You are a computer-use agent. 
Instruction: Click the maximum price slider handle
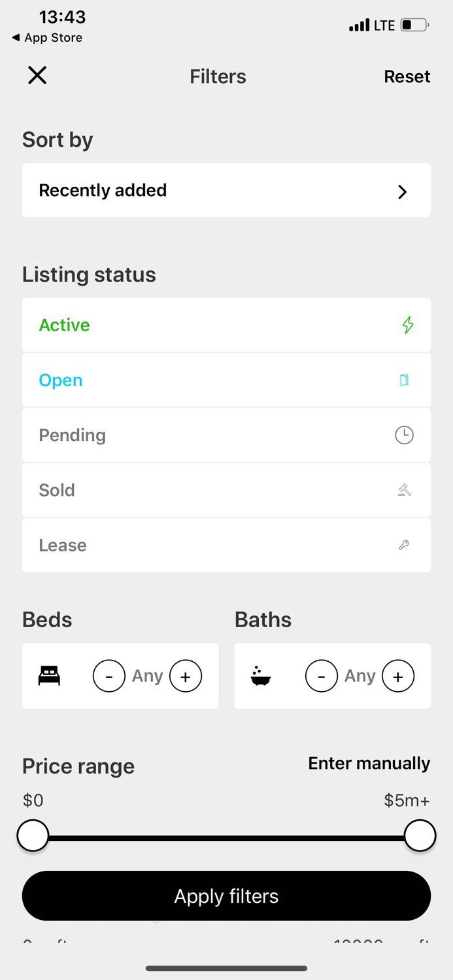pos(420,836)
